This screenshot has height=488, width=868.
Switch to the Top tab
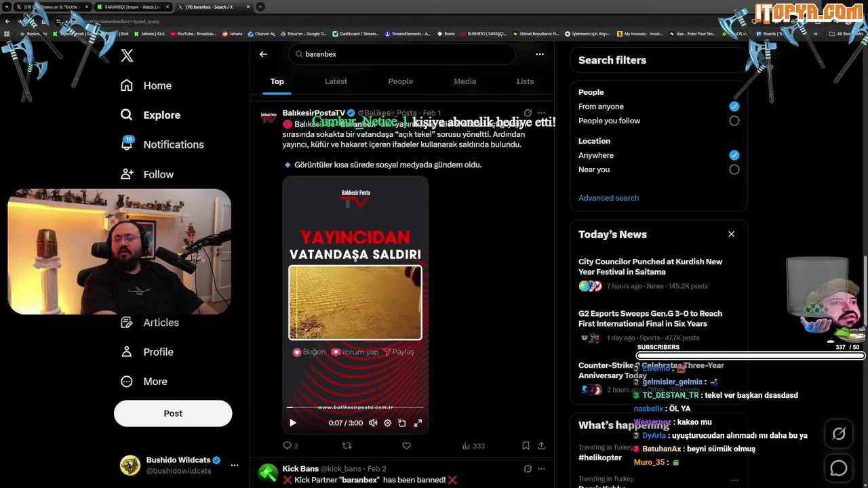pos(277,81)
